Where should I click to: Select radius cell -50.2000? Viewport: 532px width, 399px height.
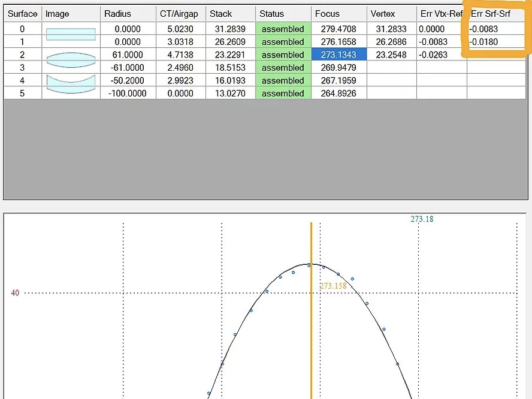[128, 80]
